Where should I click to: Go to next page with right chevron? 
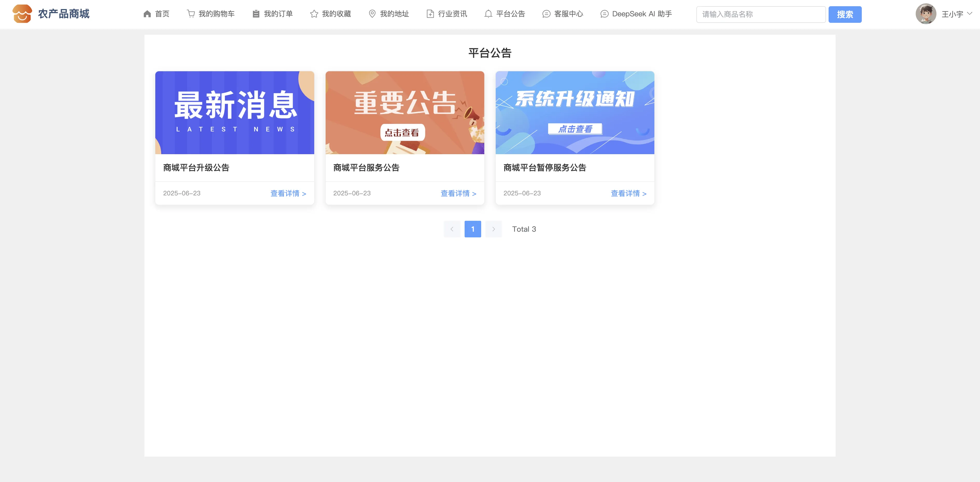493,229
